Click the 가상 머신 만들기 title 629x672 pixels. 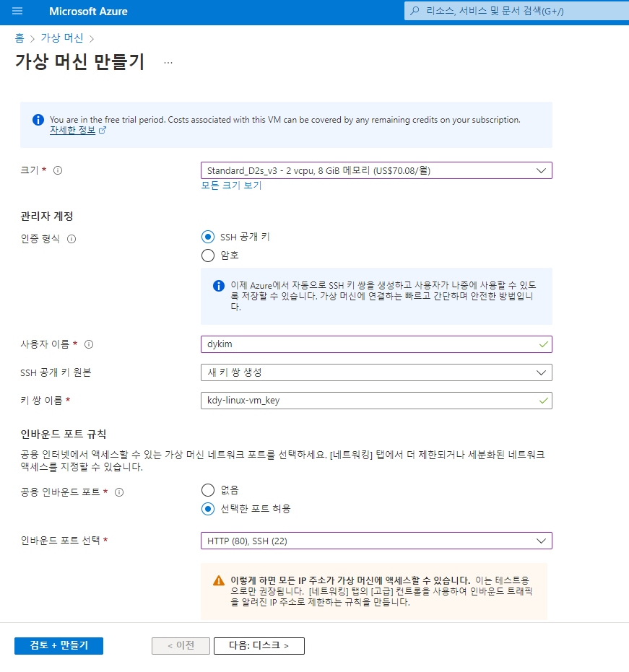[79, 62]
